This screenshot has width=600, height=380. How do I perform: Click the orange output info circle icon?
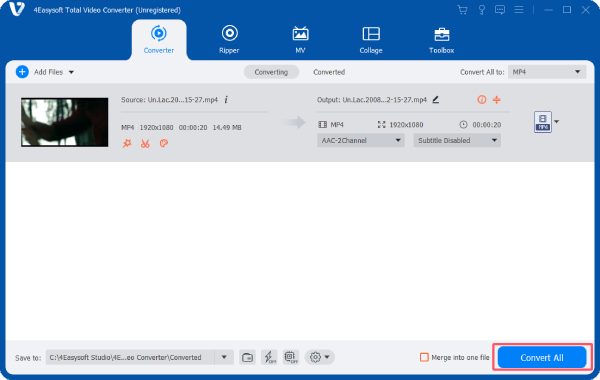[x=482, y=100]
